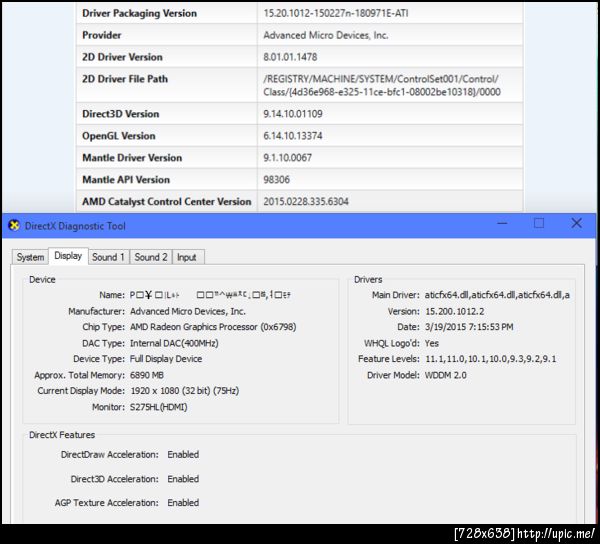The height and width of the screenshot is (544, 600).
Task: Click the Device Type value Full Display Device
Action: click(166, 358)
